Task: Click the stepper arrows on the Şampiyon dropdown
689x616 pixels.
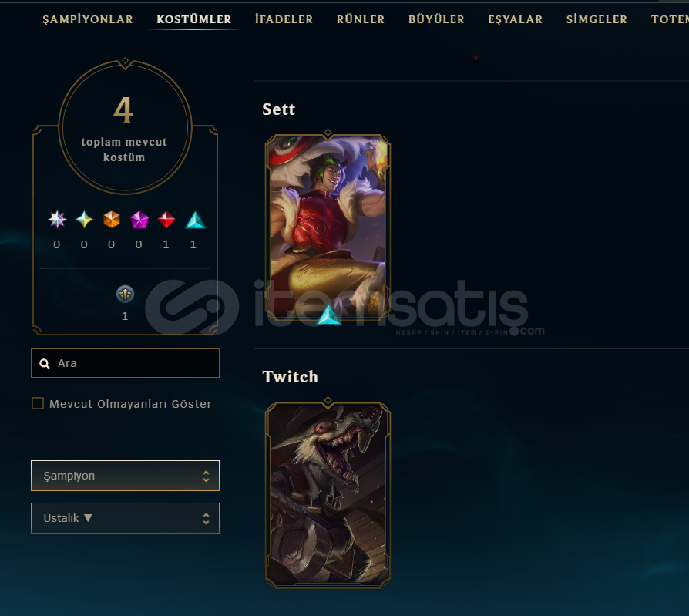Action: pos(206,476)
